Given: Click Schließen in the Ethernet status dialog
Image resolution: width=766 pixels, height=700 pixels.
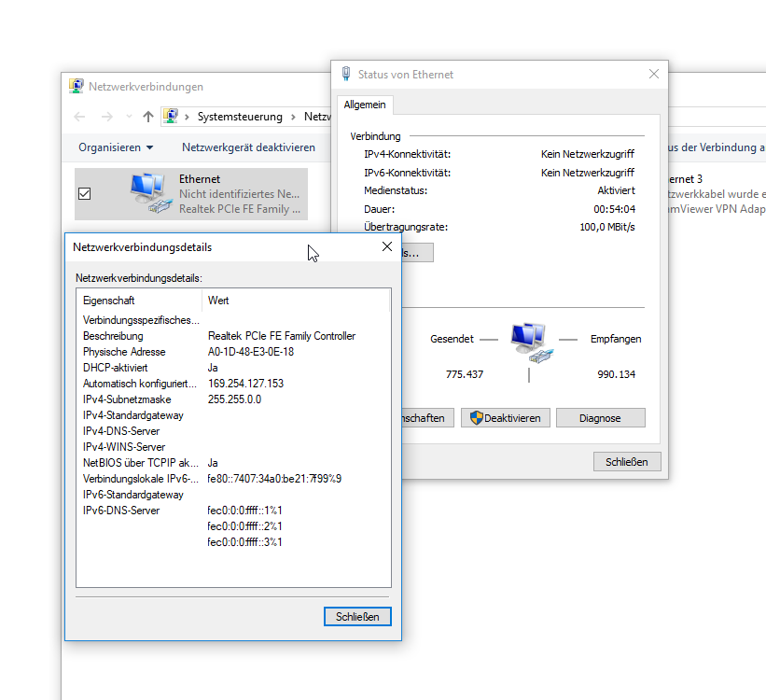Looking at the screenshot, I should [627, 462].
